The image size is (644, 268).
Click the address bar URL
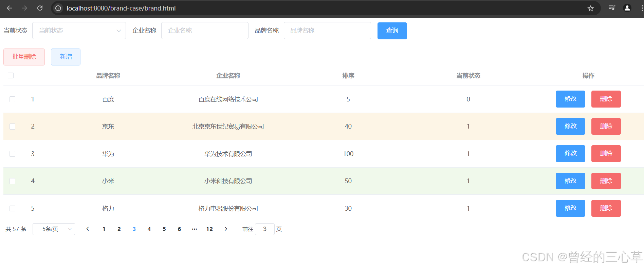point(121,8)
